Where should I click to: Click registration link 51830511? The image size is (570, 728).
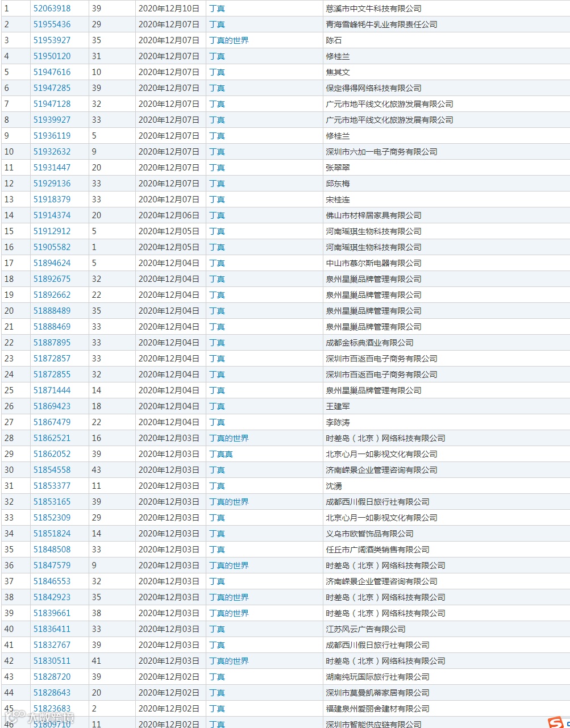coord(52,661)
